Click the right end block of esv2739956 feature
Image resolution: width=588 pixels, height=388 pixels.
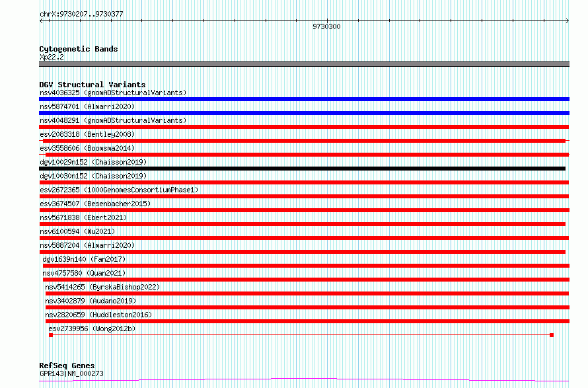coord(552,335)
